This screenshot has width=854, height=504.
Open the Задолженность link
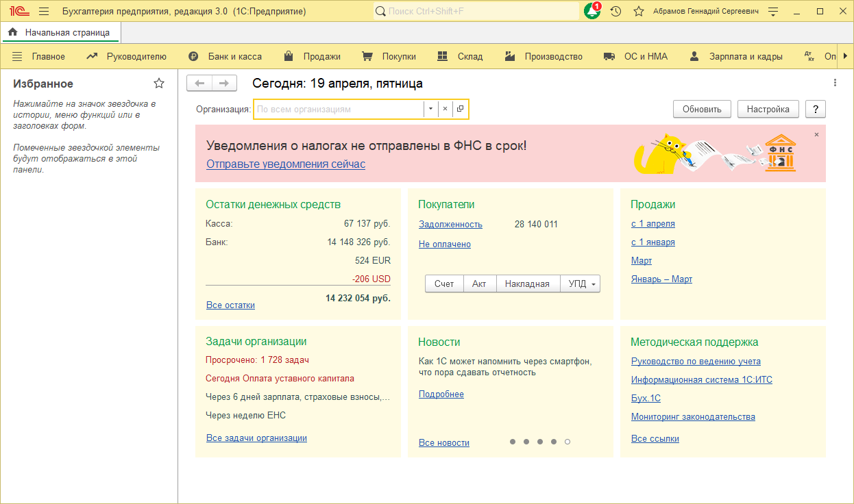tap(450, 225)
